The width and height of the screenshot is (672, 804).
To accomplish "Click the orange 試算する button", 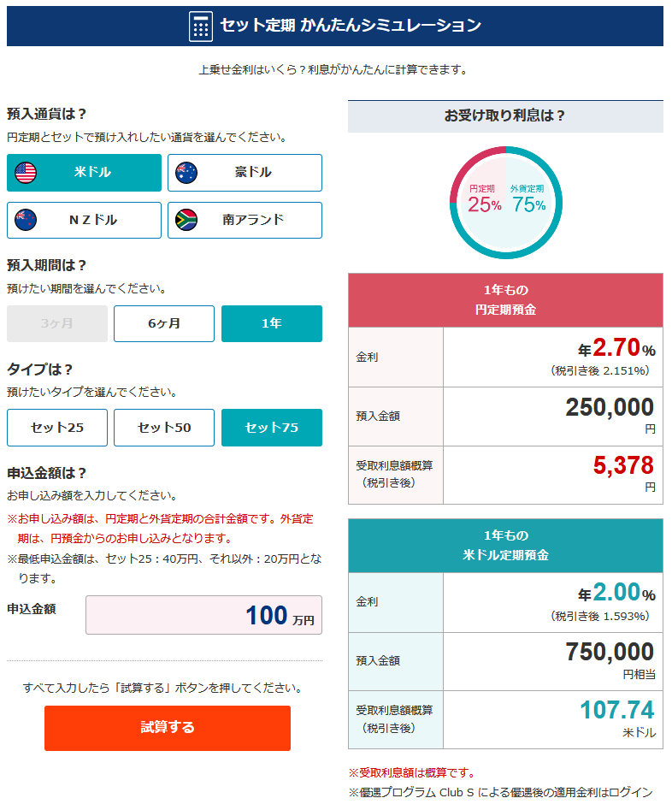I will point(168,729).
